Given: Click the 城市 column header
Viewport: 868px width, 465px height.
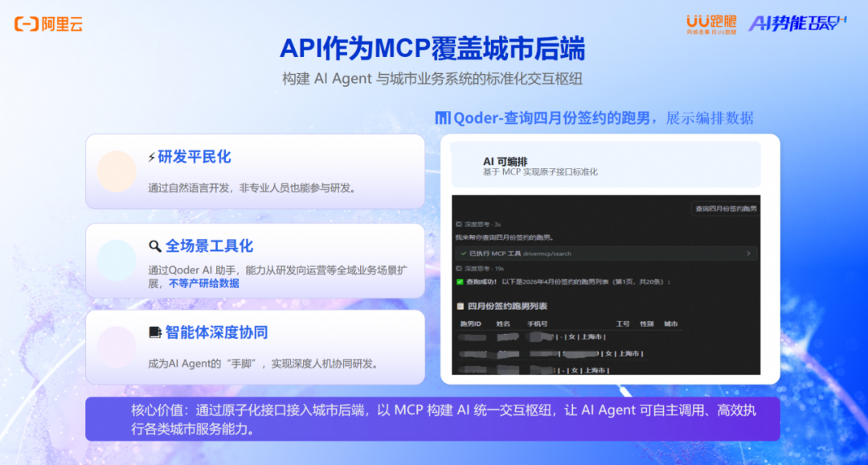Looking at the screenshot, I should point(671,323).
